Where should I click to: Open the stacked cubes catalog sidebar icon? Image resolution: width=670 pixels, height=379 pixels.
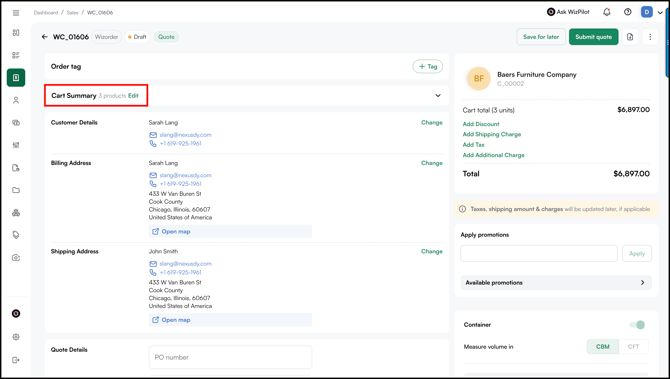(x=16, y=213)
